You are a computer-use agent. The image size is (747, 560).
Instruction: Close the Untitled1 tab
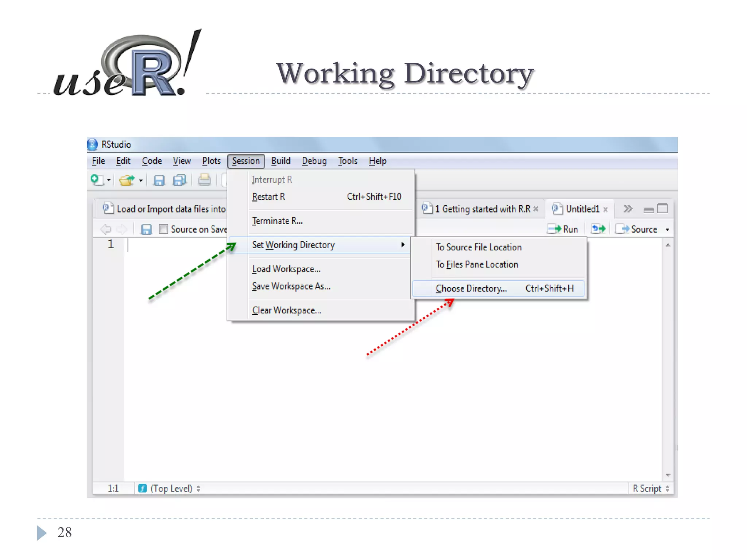tap(605, 209)
